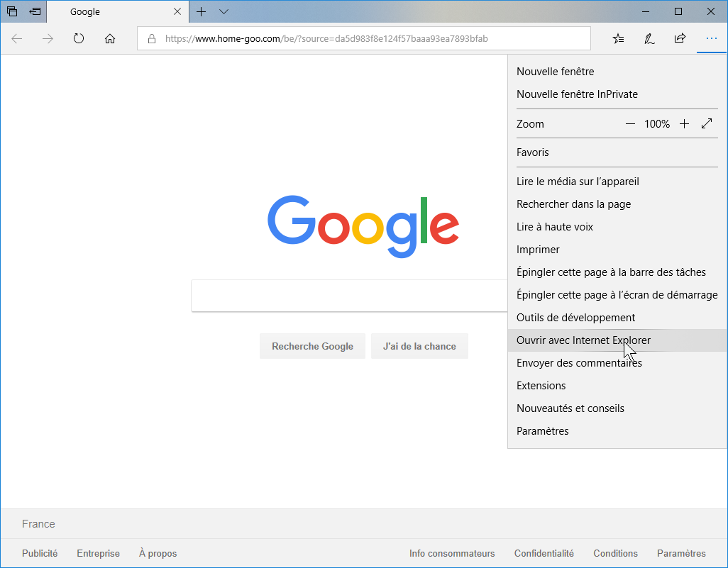Image resolution: width=728 pixels, height=568 pixels.
Task: Share this page icon
Action: [680, 38]
